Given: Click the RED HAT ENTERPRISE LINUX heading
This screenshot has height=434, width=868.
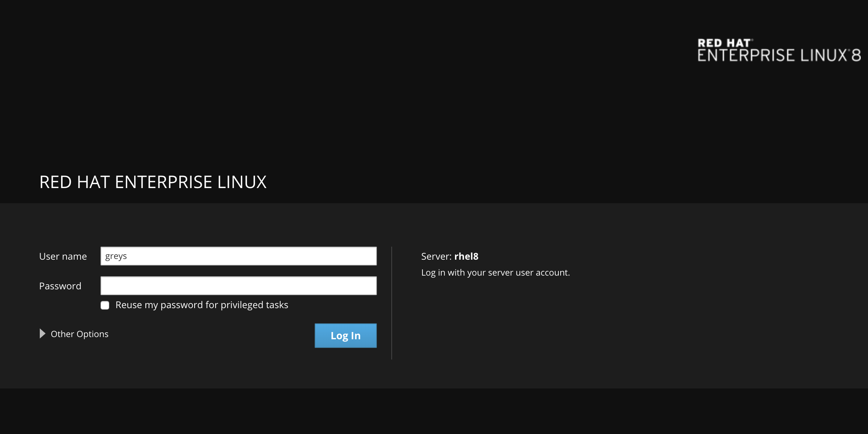Looking at the screenshot, I should (x=153, y=182).
